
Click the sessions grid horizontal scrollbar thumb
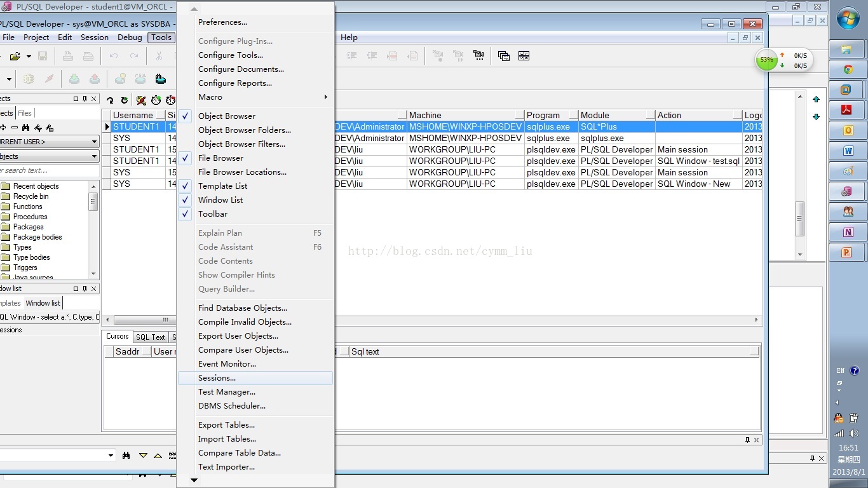145,320
